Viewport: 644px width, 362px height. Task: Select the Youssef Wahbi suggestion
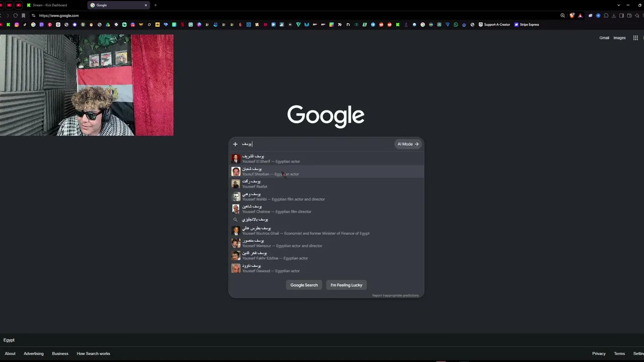[326, 197]
